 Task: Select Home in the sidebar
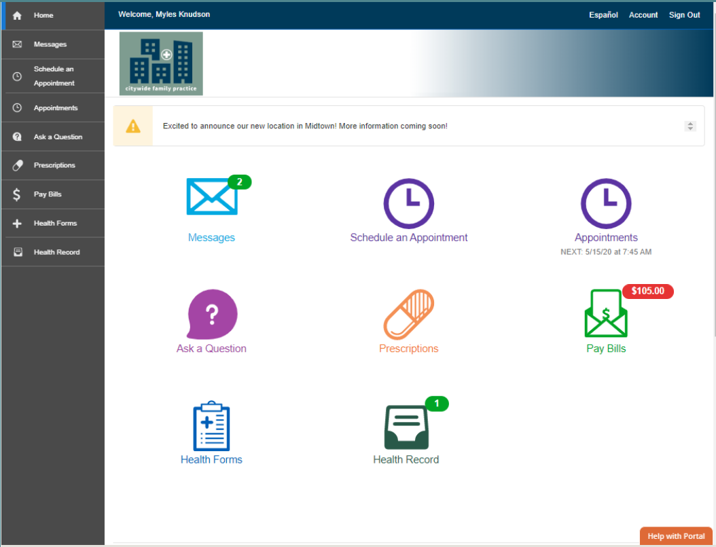pos(52,16)
